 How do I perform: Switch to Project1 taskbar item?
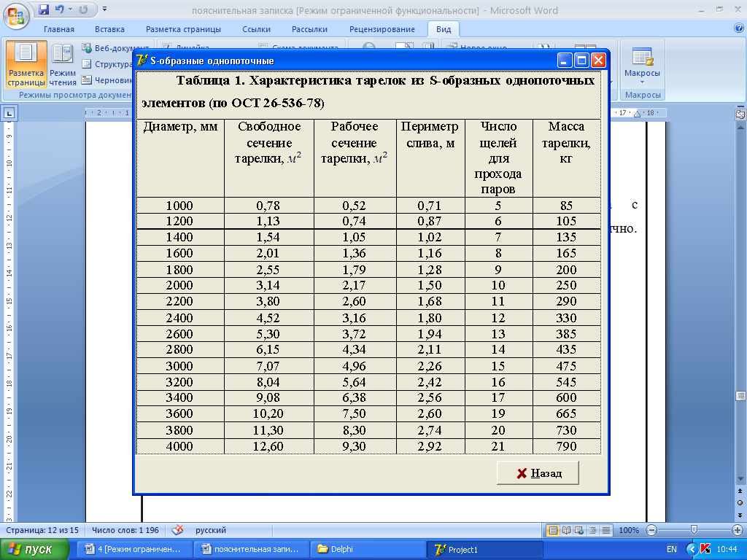(485, 549)
